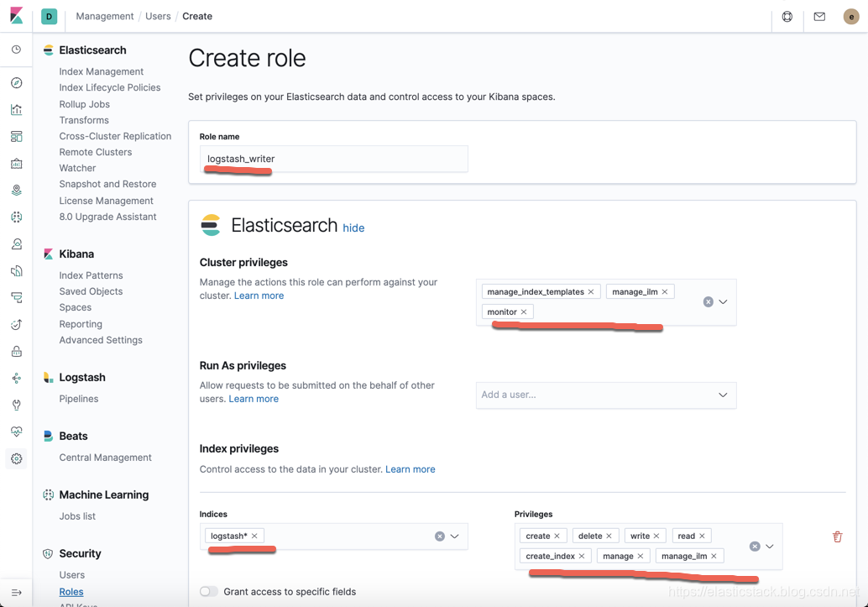Open user profile avatar e
The image size is (868, 607).
[x=851, y=17]
